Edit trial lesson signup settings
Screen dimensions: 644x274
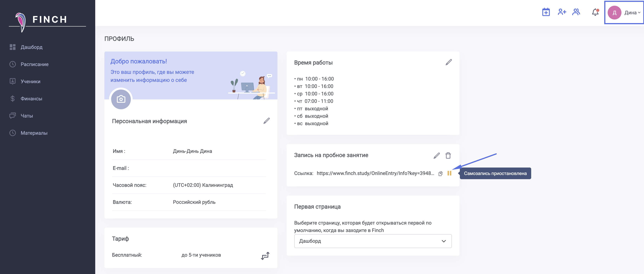[437, 156]
